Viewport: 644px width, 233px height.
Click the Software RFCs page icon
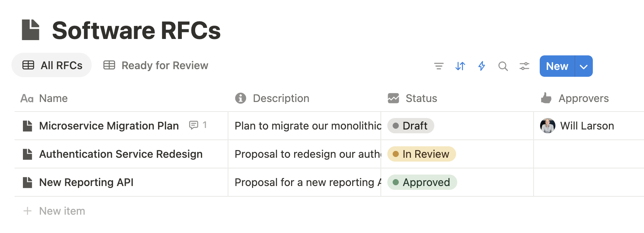31,30
